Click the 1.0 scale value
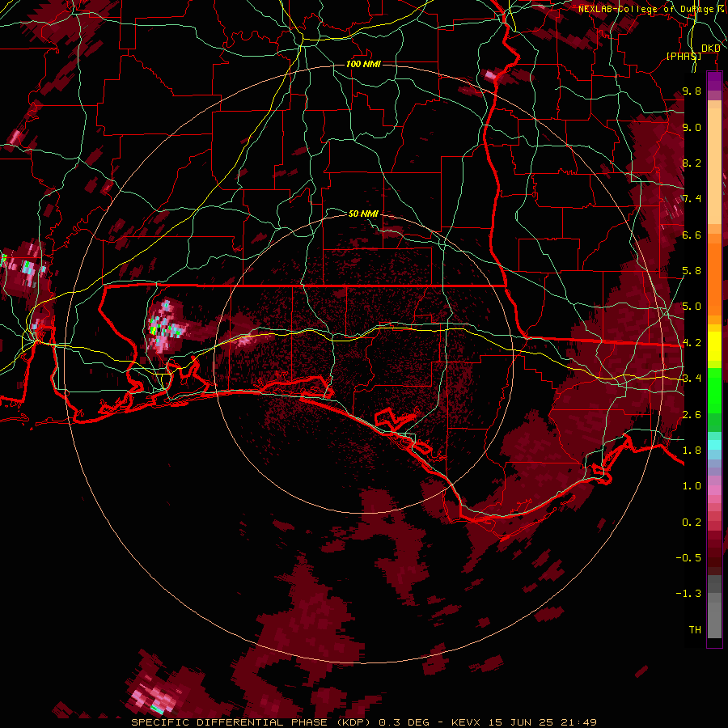This screenshot has width=728, height=728. (x=692, y=485)
